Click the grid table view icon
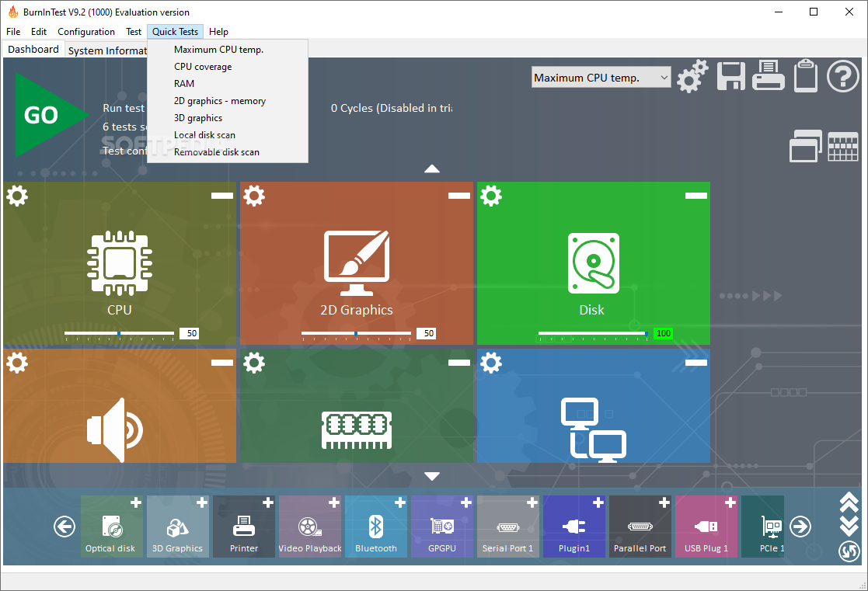Screen dimensions: 868x591 [x=842, y=147]
